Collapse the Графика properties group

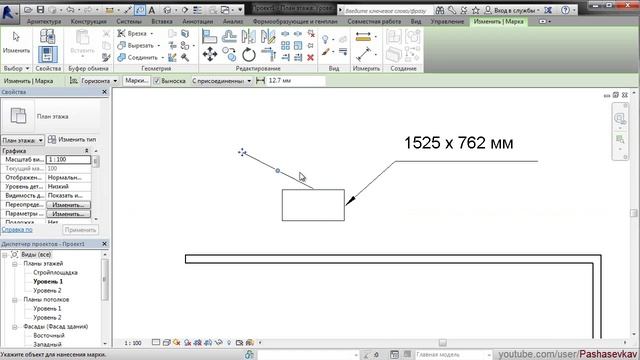87,151
